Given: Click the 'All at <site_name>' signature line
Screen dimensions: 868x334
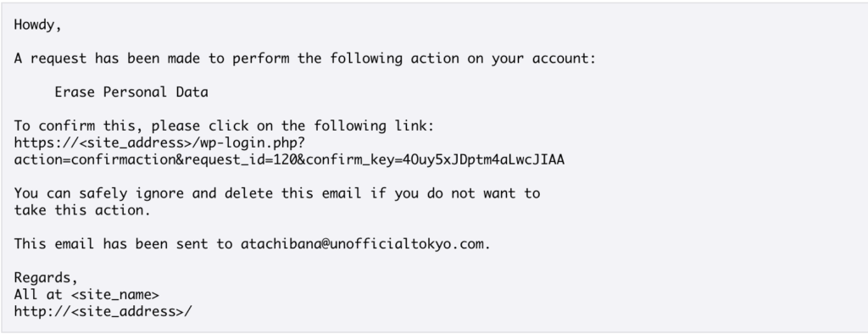Looking at the screenshot, I should pos(86,295).
